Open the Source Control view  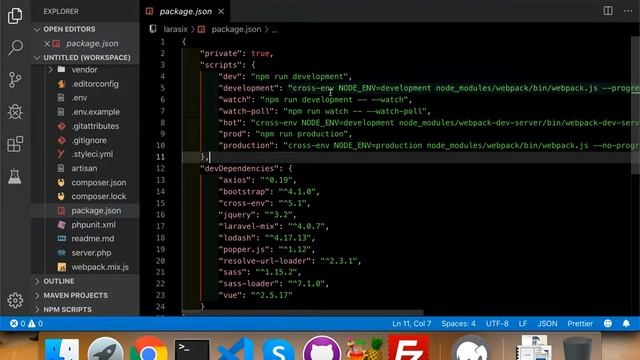coord(15,80)
